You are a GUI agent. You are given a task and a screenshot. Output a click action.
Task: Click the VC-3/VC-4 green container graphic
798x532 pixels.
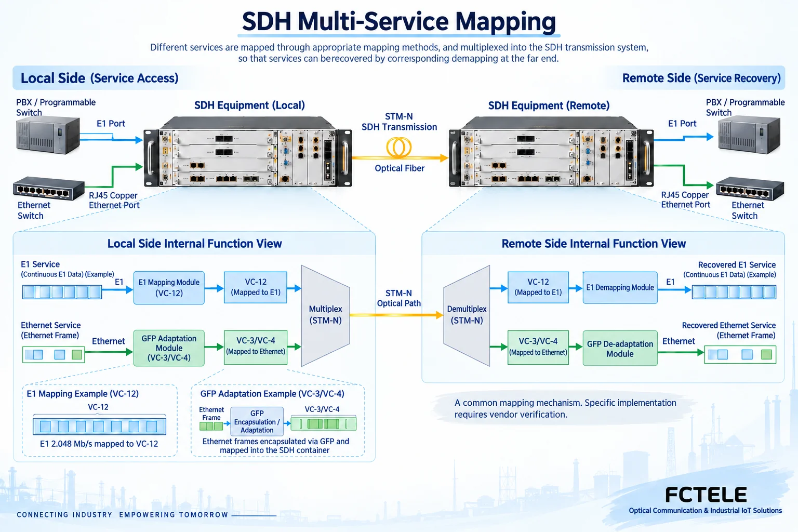point(324,423)
